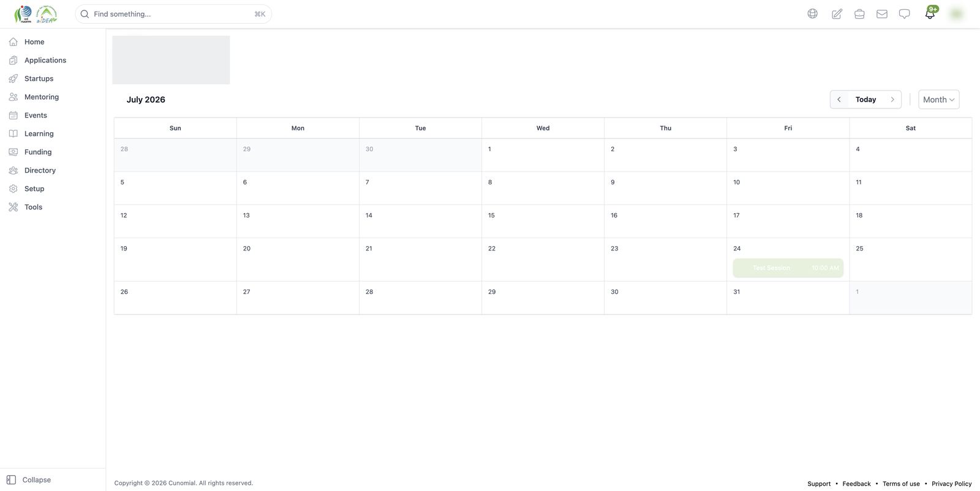Select July 15 calendar date number

[491, 216]
